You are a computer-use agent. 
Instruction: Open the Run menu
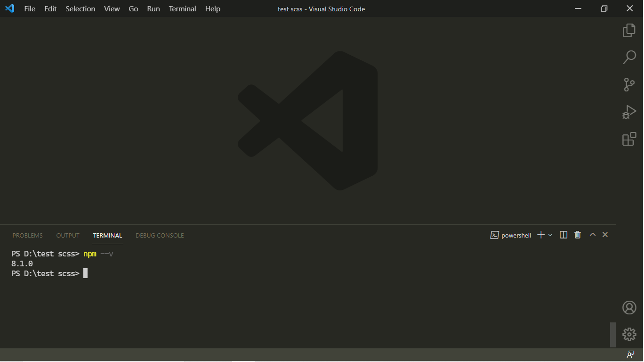point(153,8)
